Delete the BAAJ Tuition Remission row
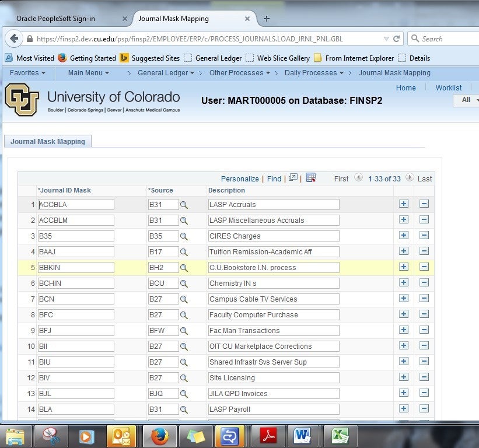 [424, 251]
